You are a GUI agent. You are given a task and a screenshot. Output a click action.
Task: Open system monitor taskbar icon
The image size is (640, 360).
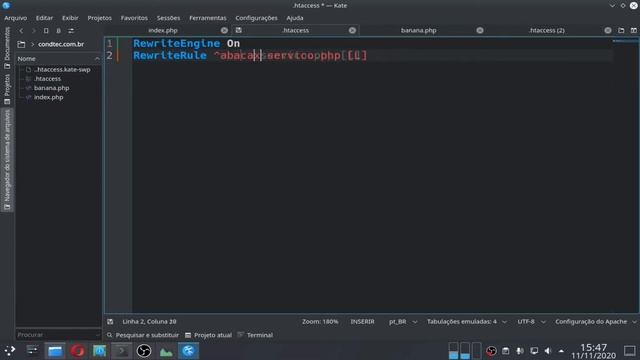[x=166, y=351]
